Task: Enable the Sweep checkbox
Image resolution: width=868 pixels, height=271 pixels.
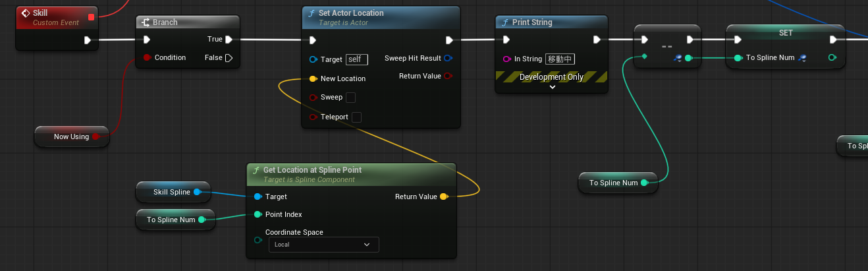Action: [350, 98]
